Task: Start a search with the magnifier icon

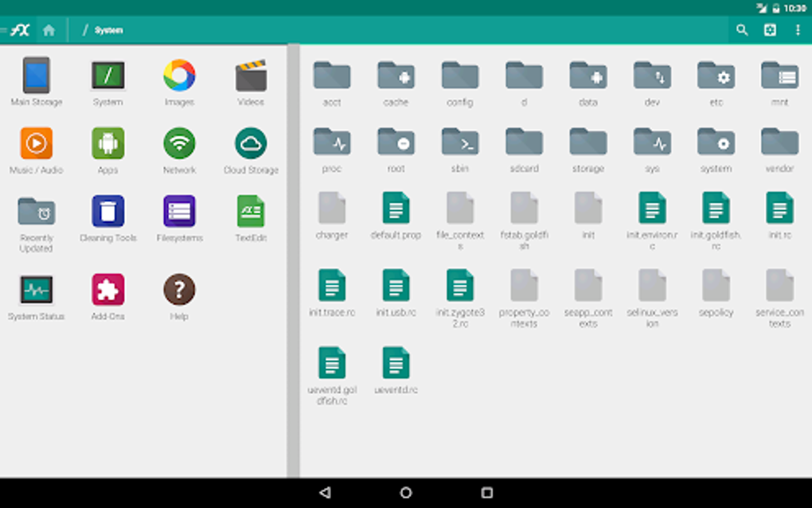Action: click(742, 29)
